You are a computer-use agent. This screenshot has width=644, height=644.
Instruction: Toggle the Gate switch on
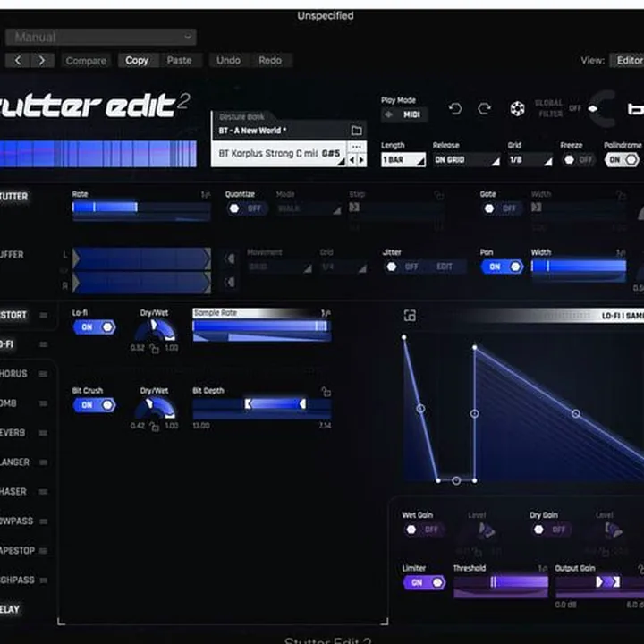(501, 208)
